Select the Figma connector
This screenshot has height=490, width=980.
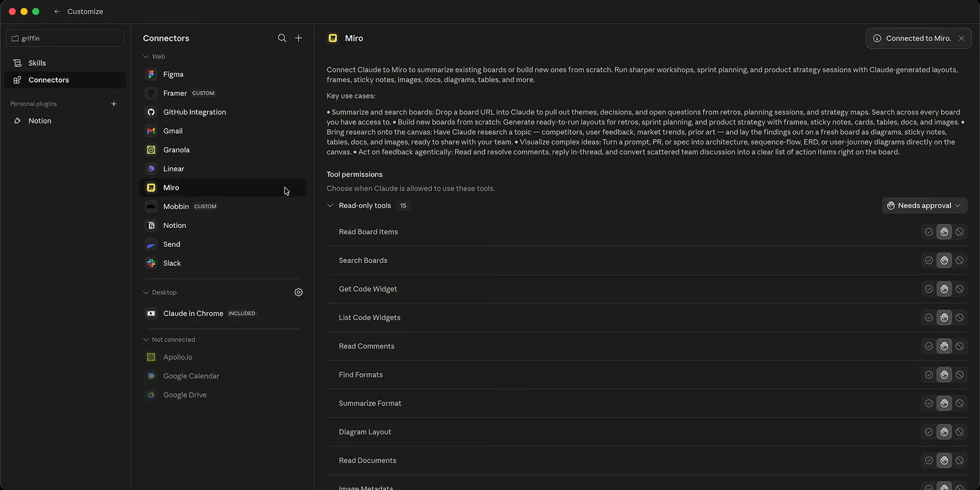coord(222,74)
